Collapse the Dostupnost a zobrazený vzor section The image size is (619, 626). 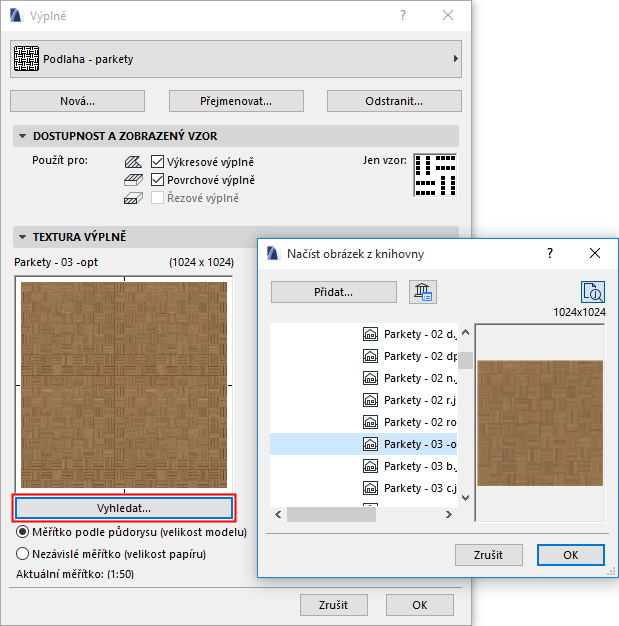coord(23,136)
